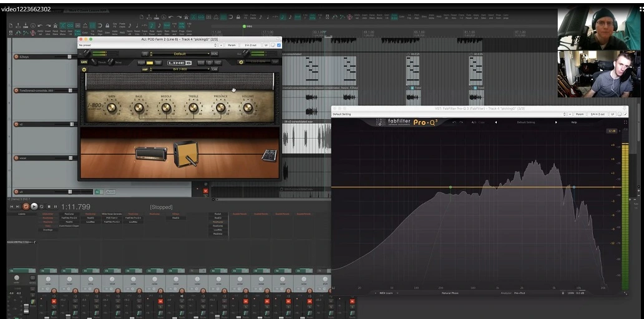Open '2/4 in 2 out' pin connector in Pro-Q window

pos(597,114)
